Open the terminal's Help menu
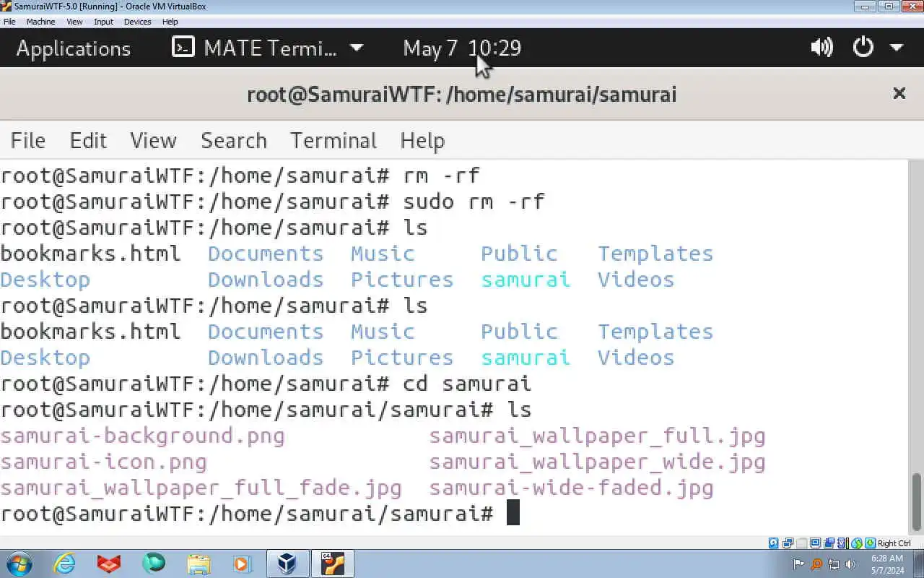The width and height of the screenshot is (924, 578). point(422,141)
